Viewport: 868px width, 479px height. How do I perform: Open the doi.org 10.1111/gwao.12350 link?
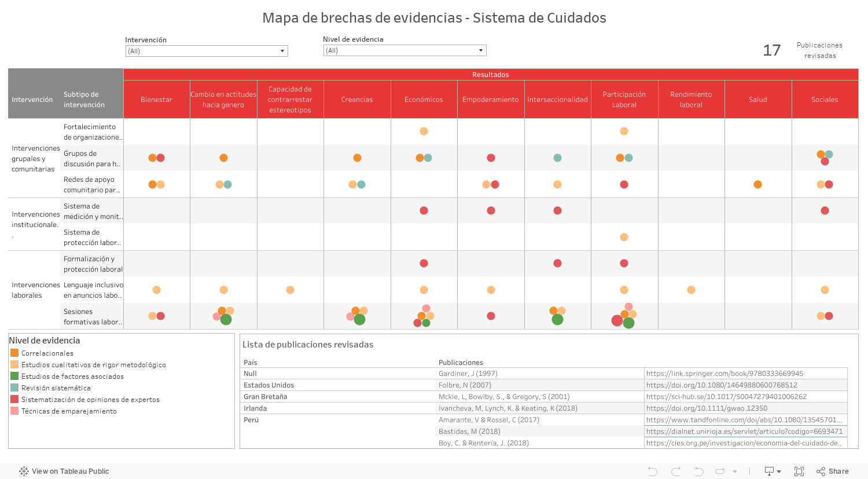click(707, 408)
